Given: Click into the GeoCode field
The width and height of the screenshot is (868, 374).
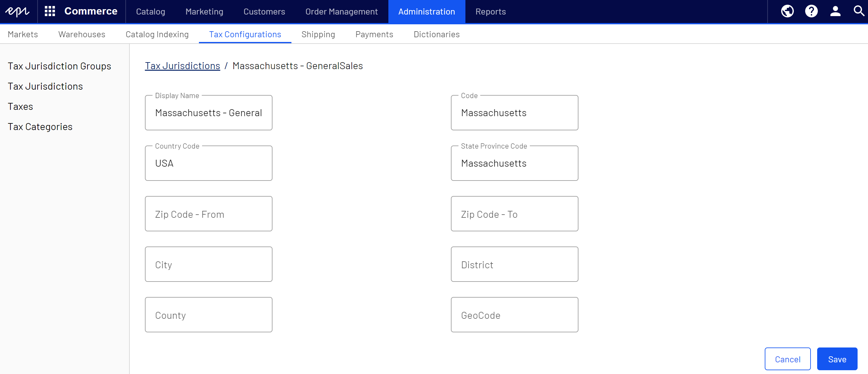Looking at the screenshot, I should (514, 315).
